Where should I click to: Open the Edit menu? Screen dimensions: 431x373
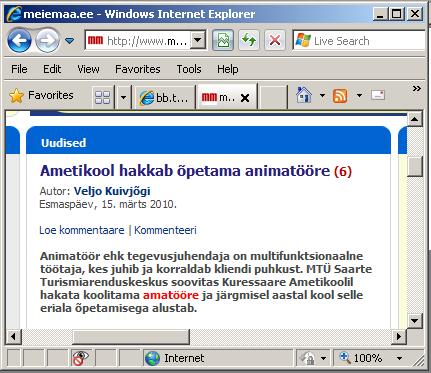click(x=52, y=69)
